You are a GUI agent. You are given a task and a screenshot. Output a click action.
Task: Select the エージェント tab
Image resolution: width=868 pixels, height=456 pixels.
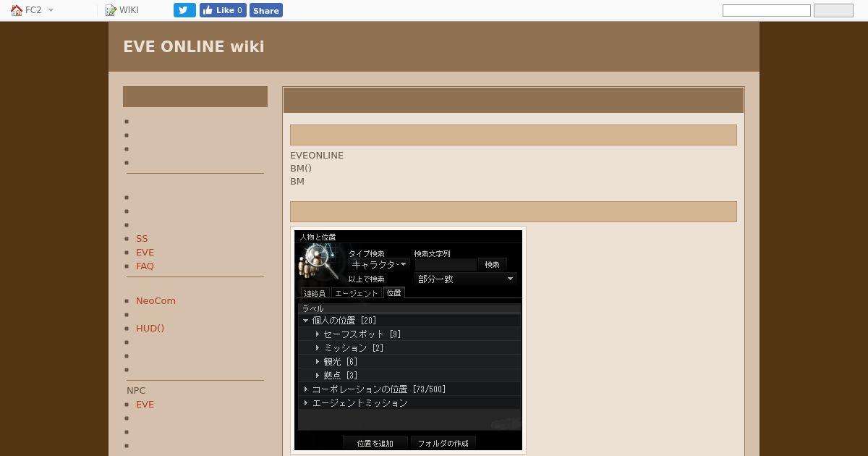tap(356, 293)
